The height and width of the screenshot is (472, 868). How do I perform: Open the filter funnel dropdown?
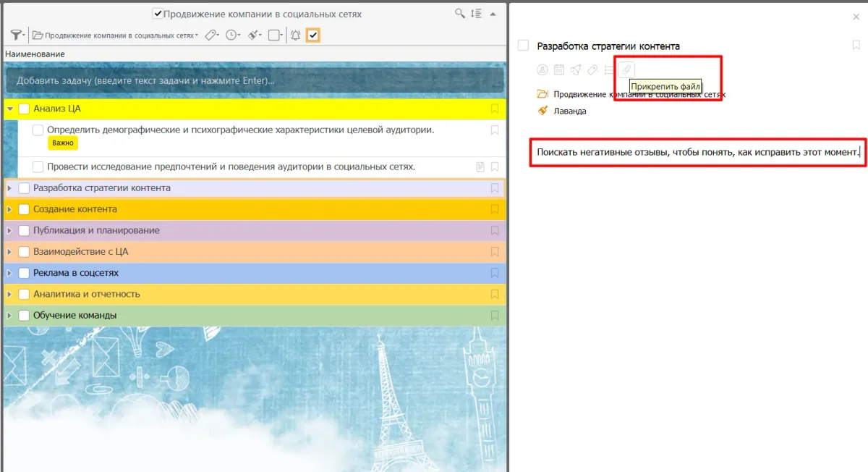[17, 35]
